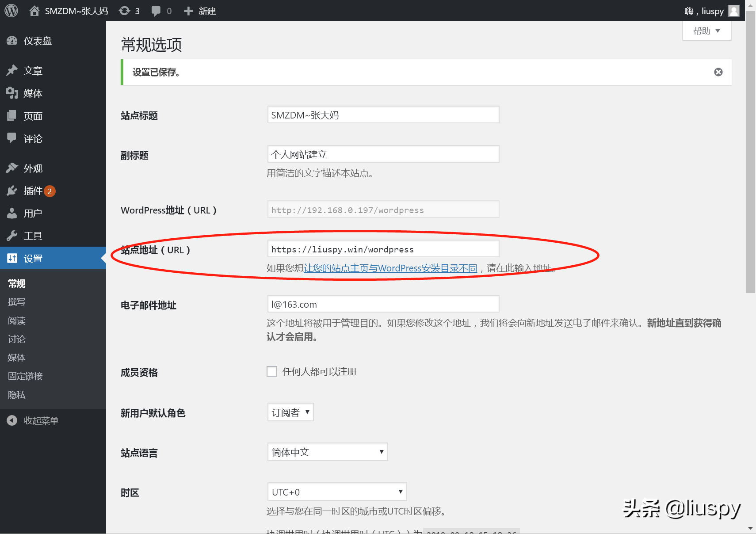Expand the 帮助 help panel
Image resolution: width=756 pixels, height=534 pixels.
(706, 31)
